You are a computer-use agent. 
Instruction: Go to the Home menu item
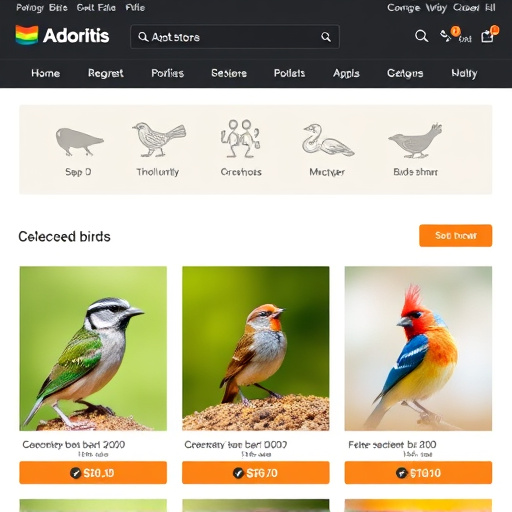point(46,73)
